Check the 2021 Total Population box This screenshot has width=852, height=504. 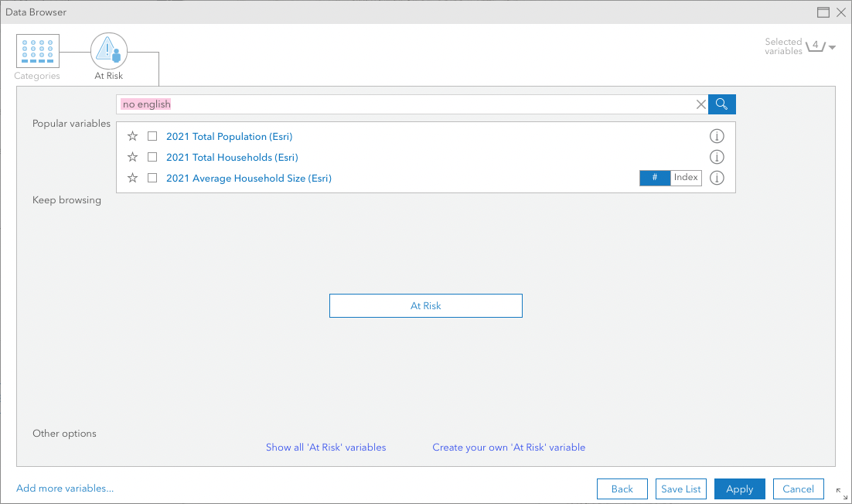152,136
